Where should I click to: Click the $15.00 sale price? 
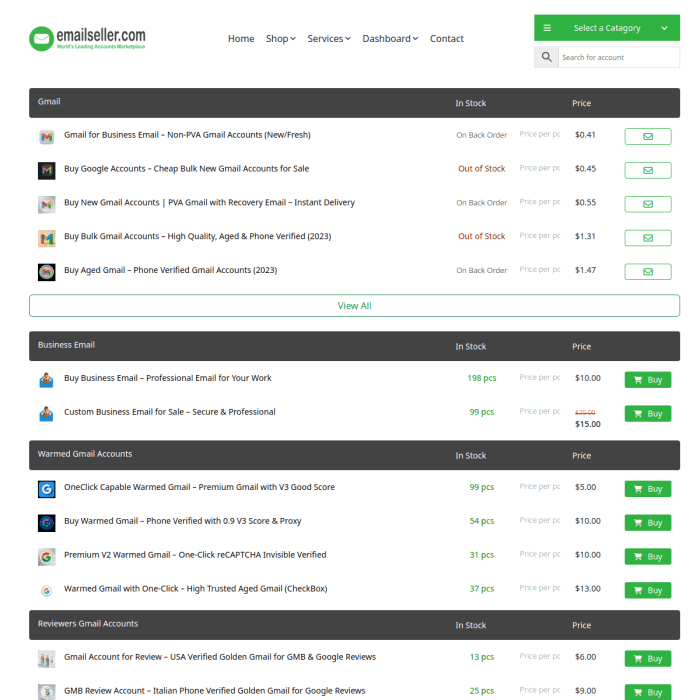point(588,424)
